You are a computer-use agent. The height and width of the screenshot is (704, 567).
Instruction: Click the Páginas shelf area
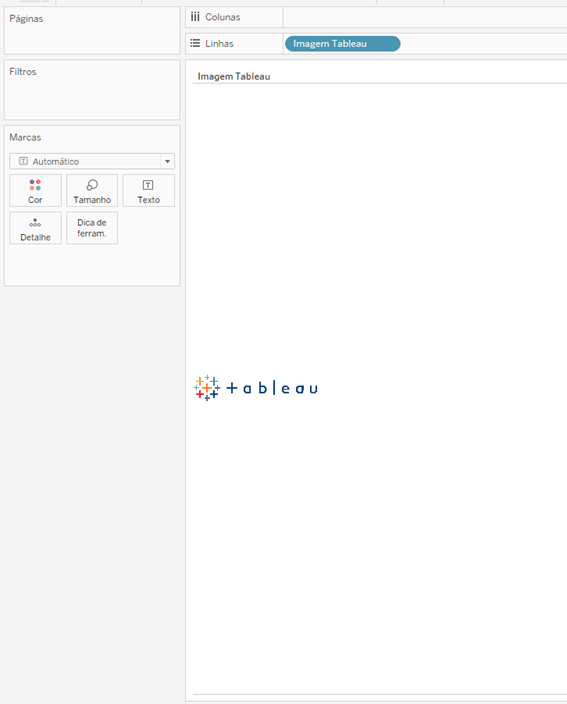pyautogui.click(x=92, y=31)
